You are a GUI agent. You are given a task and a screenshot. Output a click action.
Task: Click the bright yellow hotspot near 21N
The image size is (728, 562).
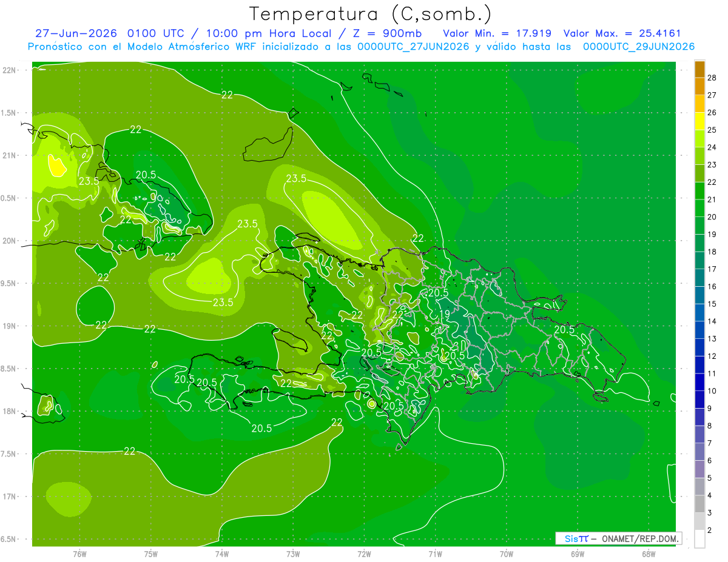pos(56,166)
